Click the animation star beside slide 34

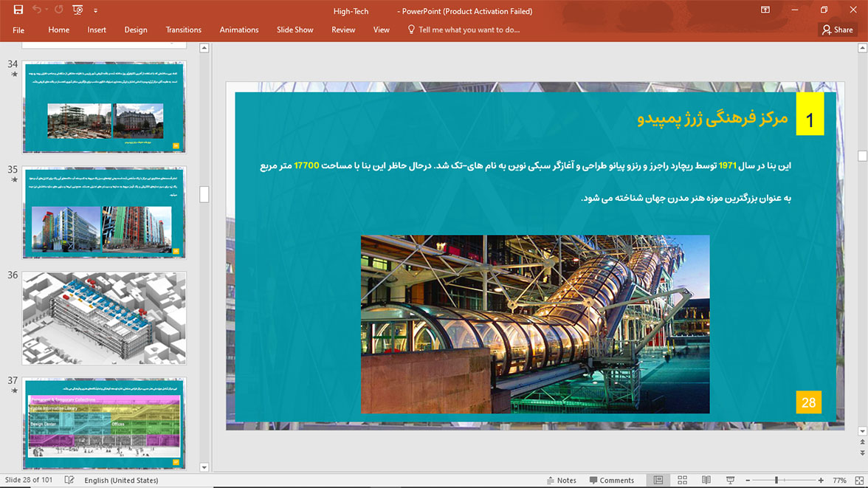tap(15, 75)
